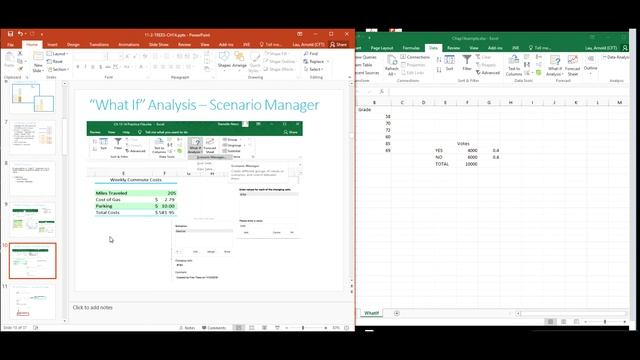Open Select dropdown in PowerPoint
The width and height of the screenshot is (640, 360).
tap(313, 69)
